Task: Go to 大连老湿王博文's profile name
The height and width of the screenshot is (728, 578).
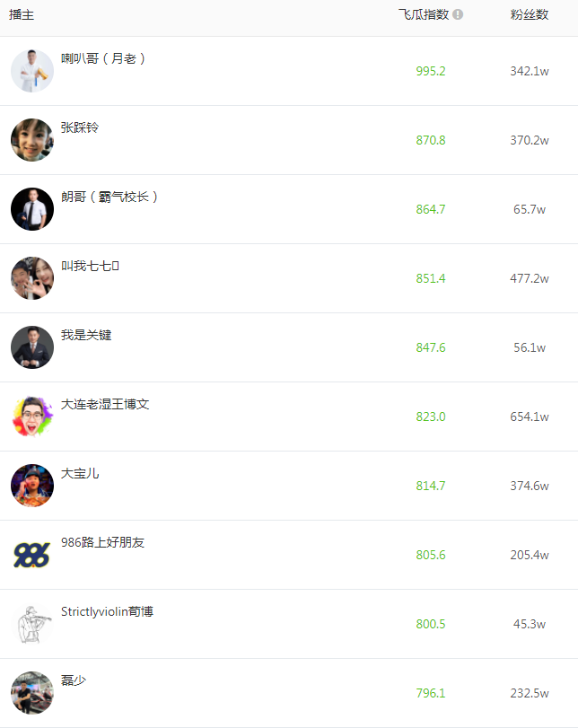Action: tap(105, 404)
